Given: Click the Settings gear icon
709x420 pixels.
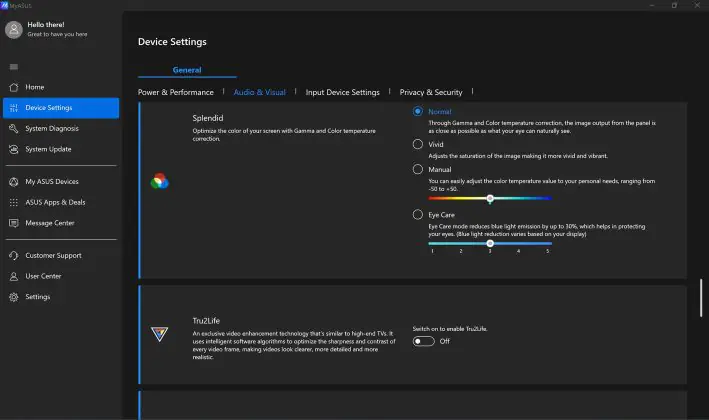Looking at the screenshot, I should tap(14, 297).
